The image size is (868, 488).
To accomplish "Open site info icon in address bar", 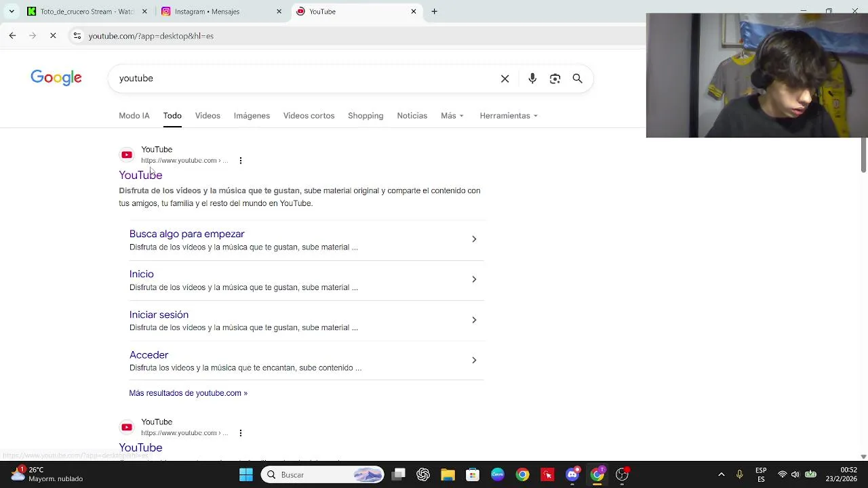I will 77,36.
